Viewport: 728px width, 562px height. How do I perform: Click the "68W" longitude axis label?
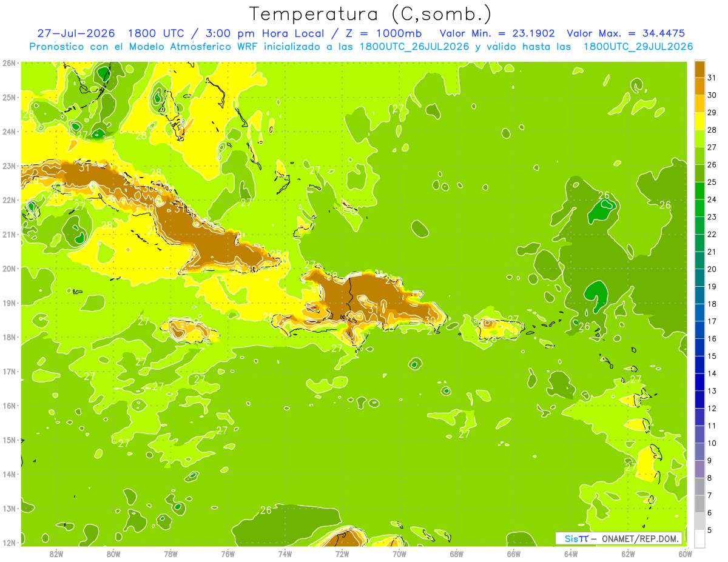pyautogui.click(x=457, y=554)
